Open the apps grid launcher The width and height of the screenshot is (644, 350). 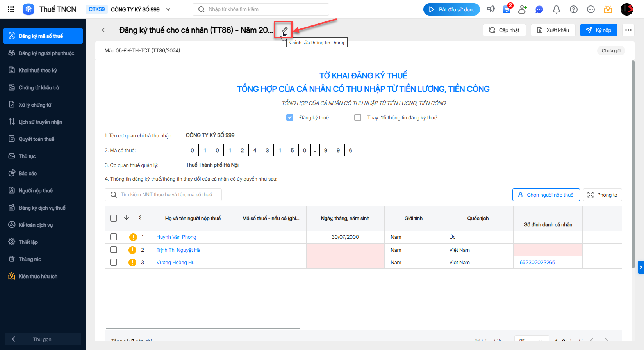(11, 9)
